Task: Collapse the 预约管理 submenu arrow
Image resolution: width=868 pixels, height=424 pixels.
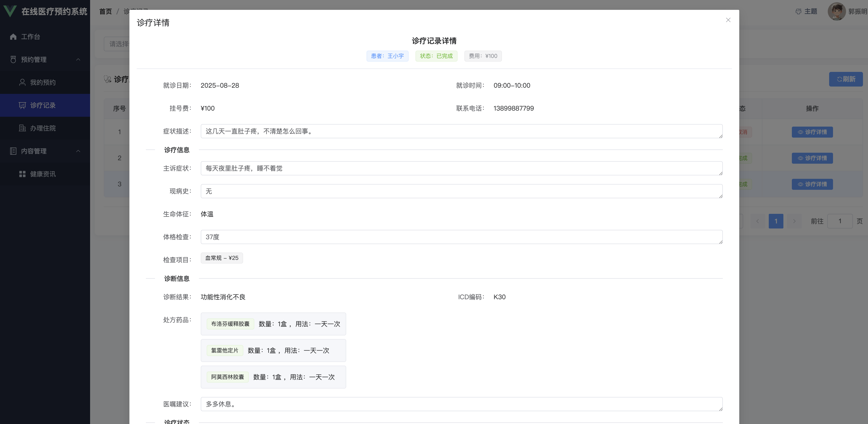Action: 78,59
